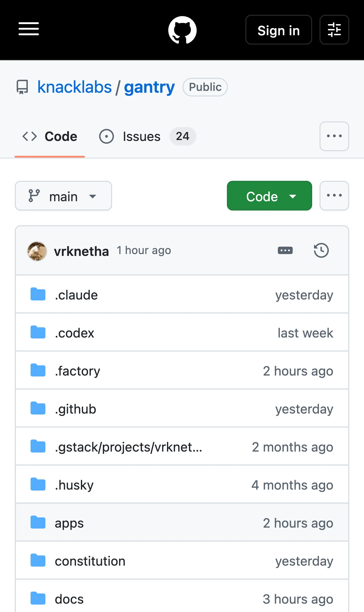Click the git branch icon
The image size is (364, 612).
(x=34, y=196)
